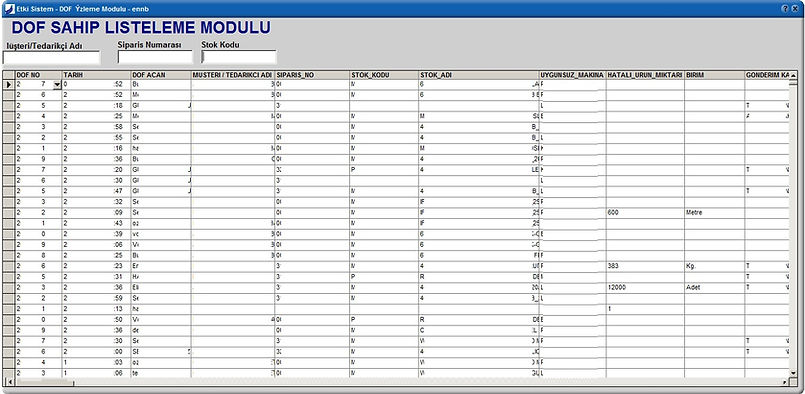This screenshot has width=805, height=394.
Task: Click the DOF NO column header
Action: click(x=39, y=75)
